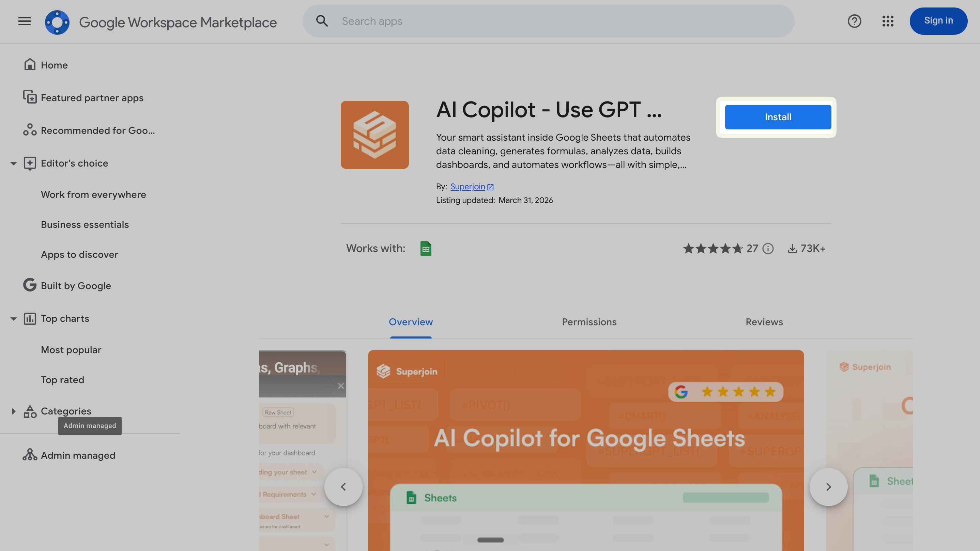Open Business essentials list
Viewport: 980px width, 551px height.
pos(85,225)
